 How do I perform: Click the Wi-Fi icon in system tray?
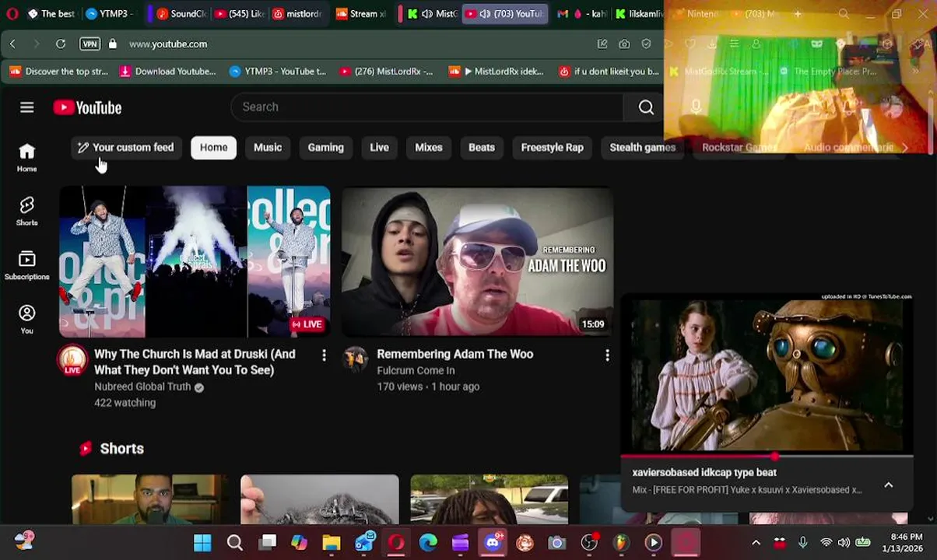click(826, 542)
